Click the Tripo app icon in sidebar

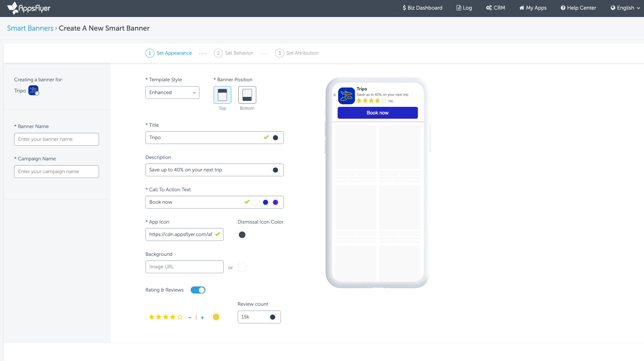point(33,91)
